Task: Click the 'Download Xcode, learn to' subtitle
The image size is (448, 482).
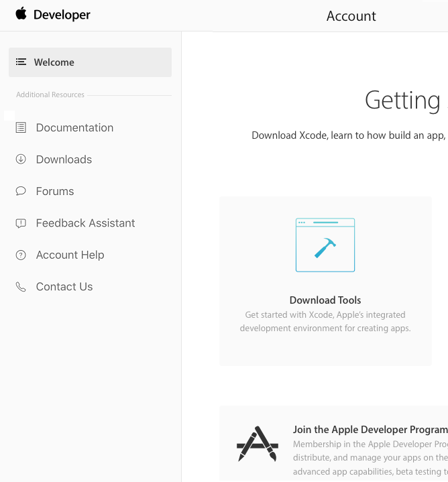Action: click(349, 135)
